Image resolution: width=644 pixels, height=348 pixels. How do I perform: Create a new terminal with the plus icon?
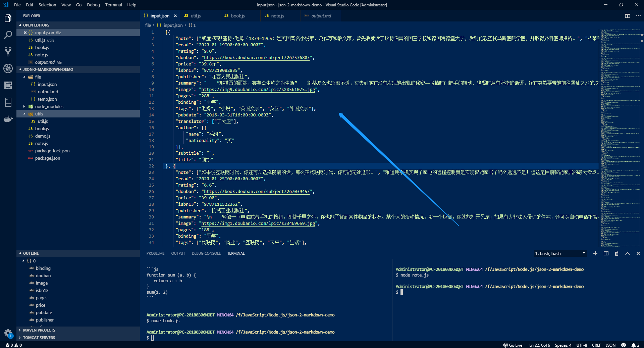[x=595, y=253]
